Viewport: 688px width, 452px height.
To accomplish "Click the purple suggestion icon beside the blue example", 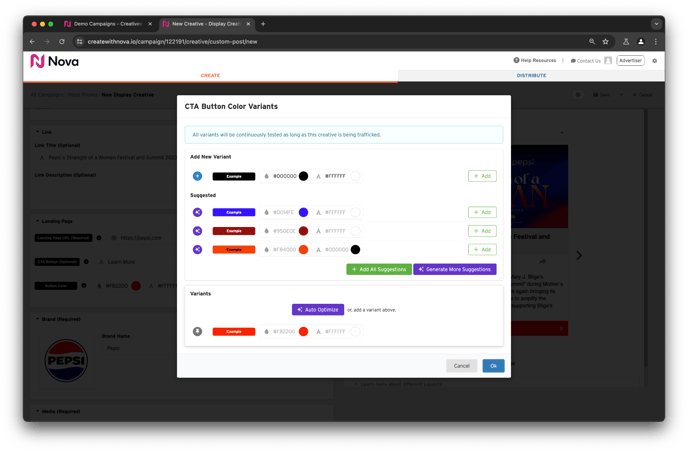I will tap(197, 212).
